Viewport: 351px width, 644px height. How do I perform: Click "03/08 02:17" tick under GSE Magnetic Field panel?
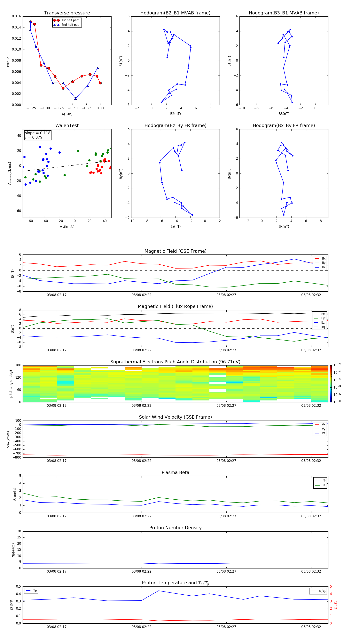click(57, 295)
